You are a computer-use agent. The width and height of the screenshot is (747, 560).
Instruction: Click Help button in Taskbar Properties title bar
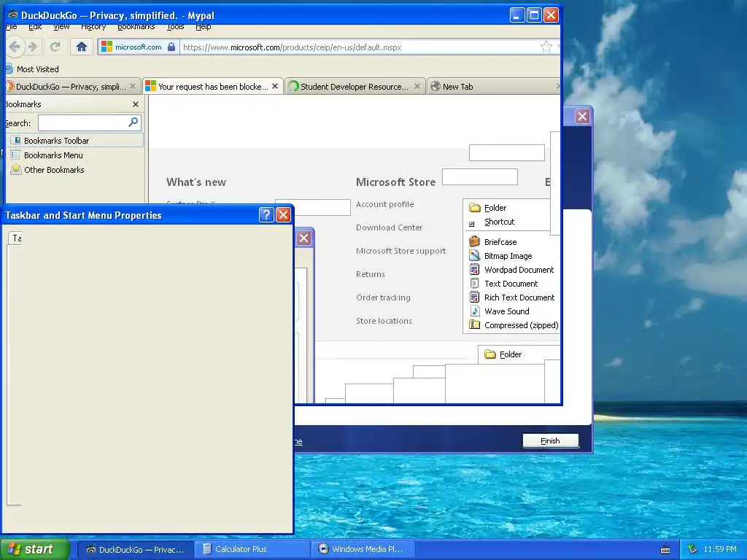click(266, 215)
